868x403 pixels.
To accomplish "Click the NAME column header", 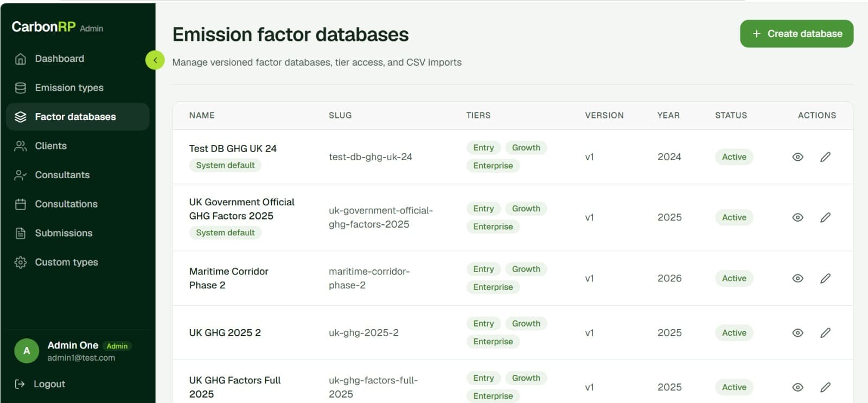I will click(x=202, y=115).
